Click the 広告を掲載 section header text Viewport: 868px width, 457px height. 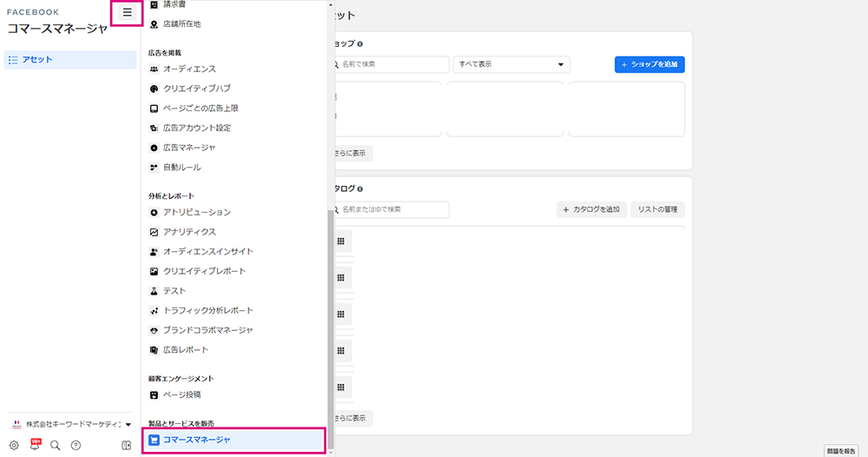coord(165,53)
